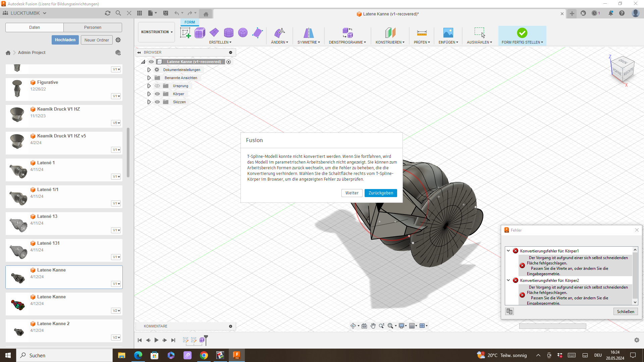
Task: Click the green Form fertig stellen checkmark
Action: (x=522, y=33)
